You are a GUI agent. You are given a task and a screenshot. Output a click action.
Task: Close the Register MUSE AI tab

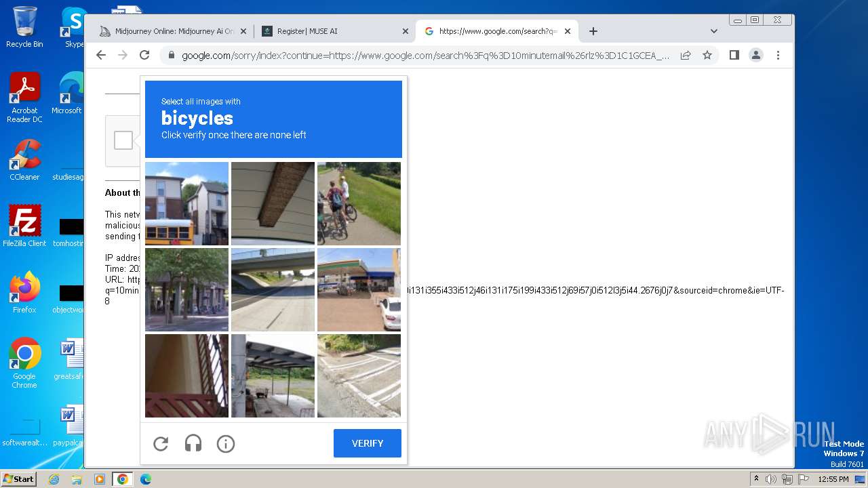406,31
